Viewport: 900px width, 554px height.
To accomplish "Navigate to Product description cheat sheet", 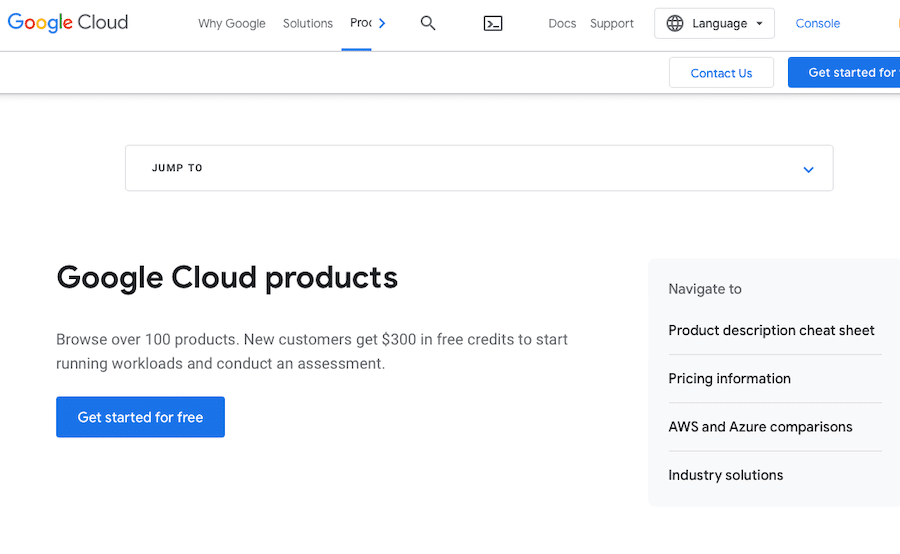I will coord(771,330).
